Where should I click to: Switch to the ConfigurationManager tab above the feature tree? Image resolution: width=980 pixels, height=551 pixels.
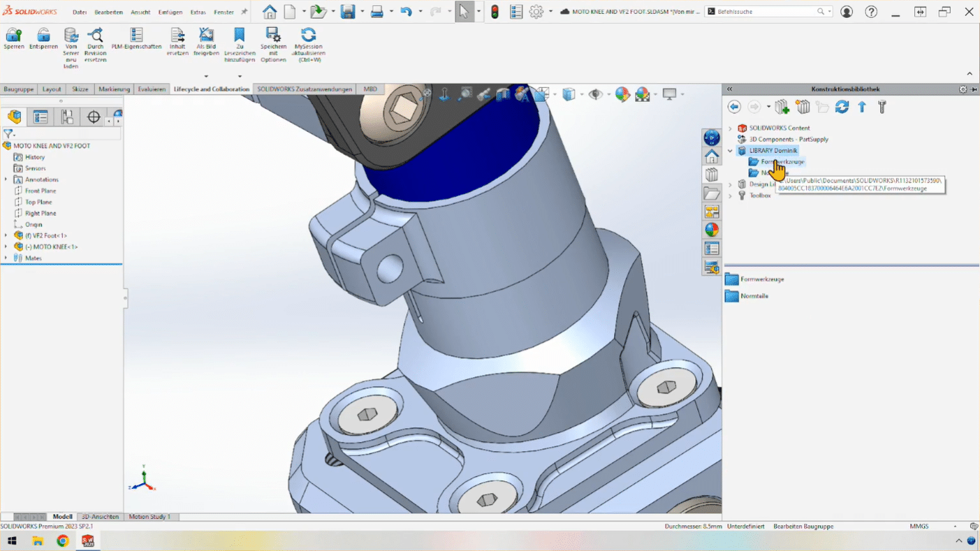point(67,117)
